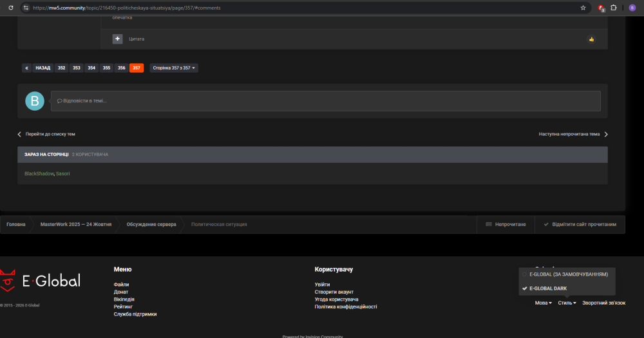Open the Непрочитане unread content link
Screen dimensions: 644x338
pos(506,224)
